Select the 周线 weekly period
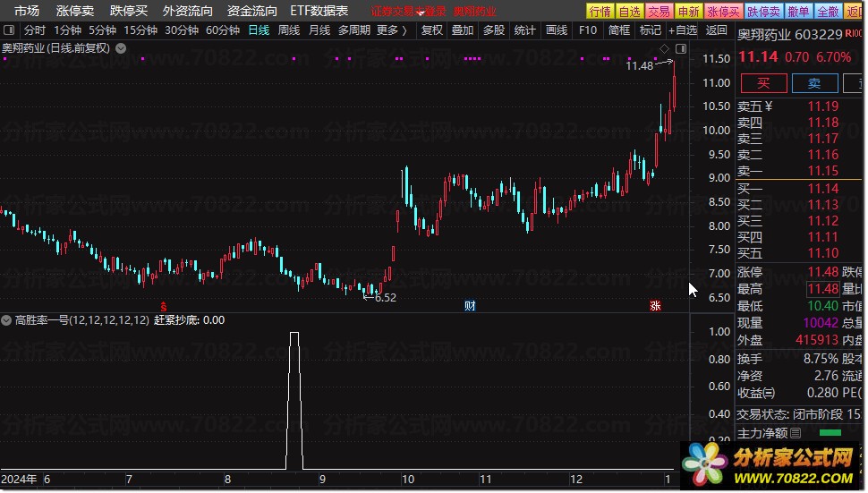Screen dimensions: 868x493 point(288,30)
